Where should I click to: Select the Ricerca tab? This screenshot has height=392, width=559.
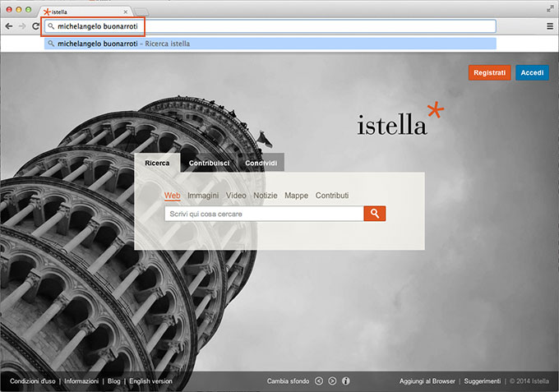pyautogui.click(x=157, y=163)
